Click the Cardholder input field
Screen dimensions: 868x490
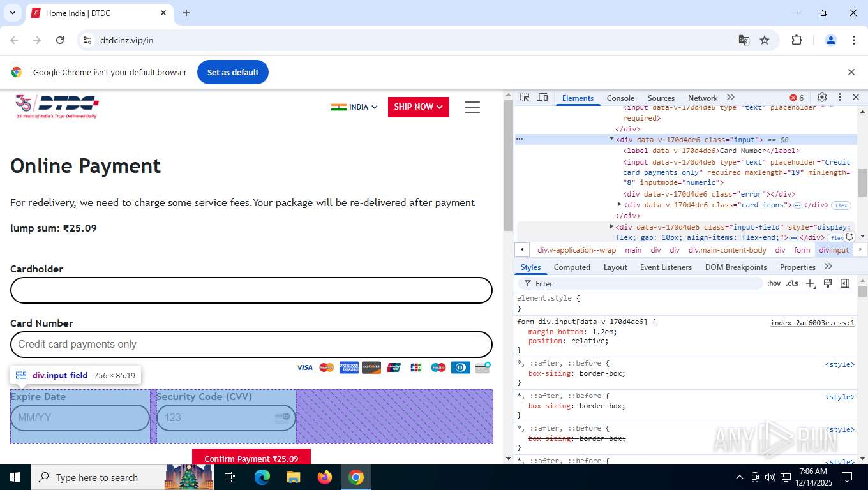pyautogui.click(x=251, y=290)
